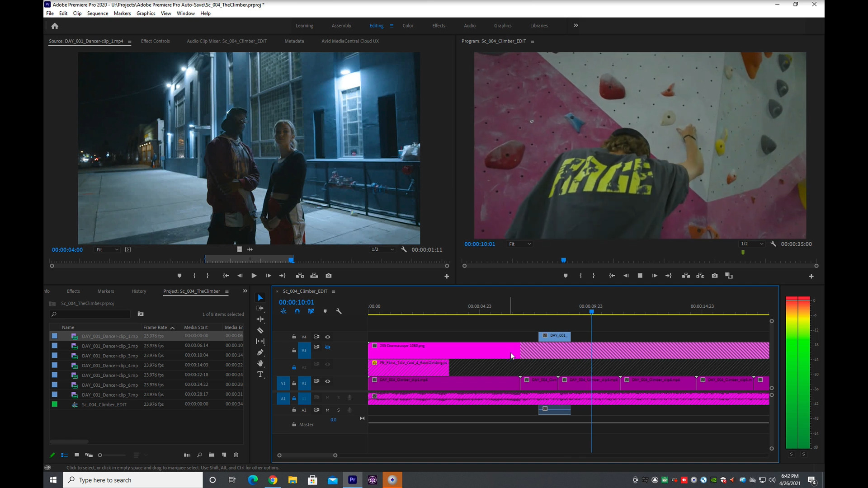Image resolution: width=868 pixels, height=488 pixels.
Task: Open Program monitor zoom Fit dropdown
Action: coord(519,244)
